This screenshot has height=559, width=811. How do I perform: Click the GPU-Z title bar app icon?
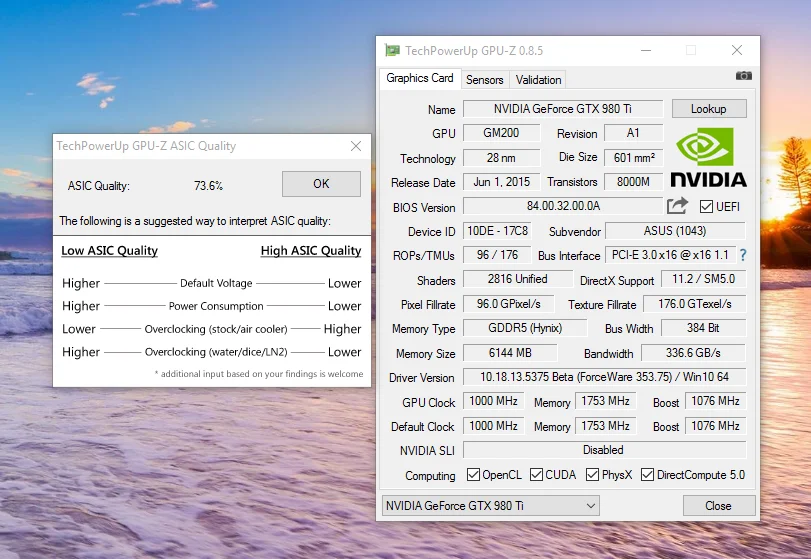393,50
